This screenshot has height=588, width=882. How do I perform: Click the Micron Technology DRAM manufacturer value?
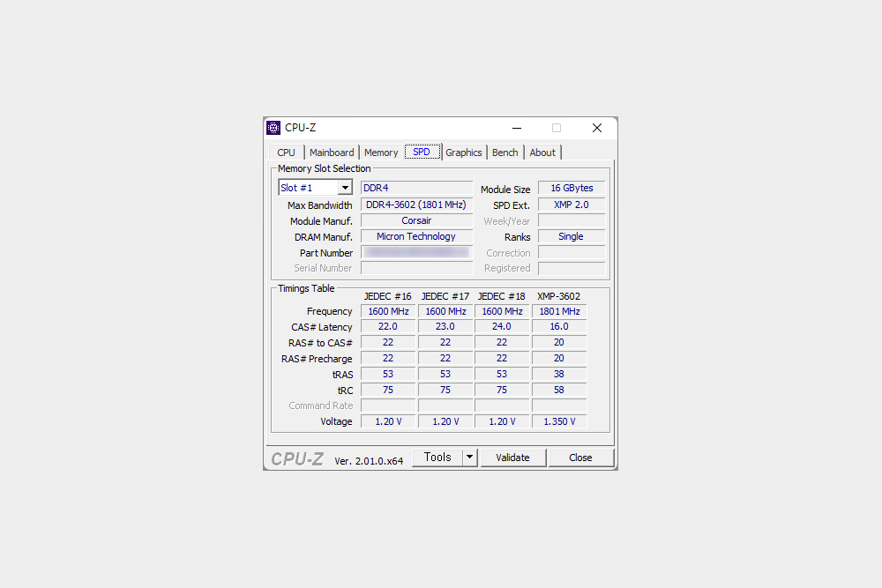(x=417, y=236)
